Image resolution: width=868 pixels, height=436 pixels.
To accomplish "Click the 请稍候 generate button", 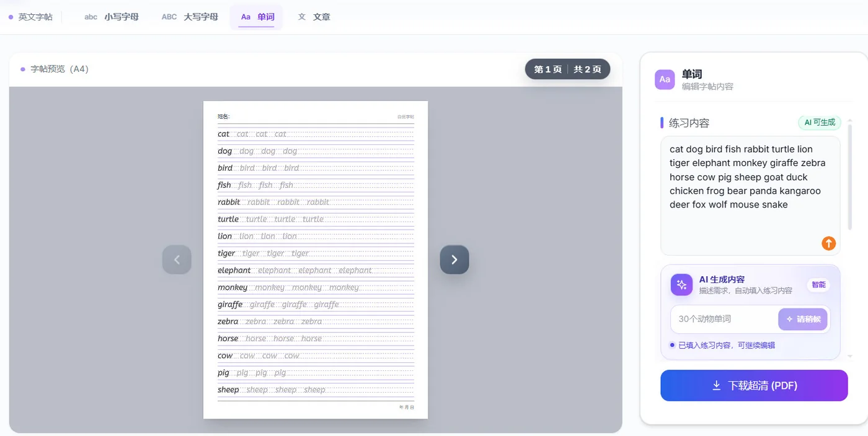I will point(803,320).
